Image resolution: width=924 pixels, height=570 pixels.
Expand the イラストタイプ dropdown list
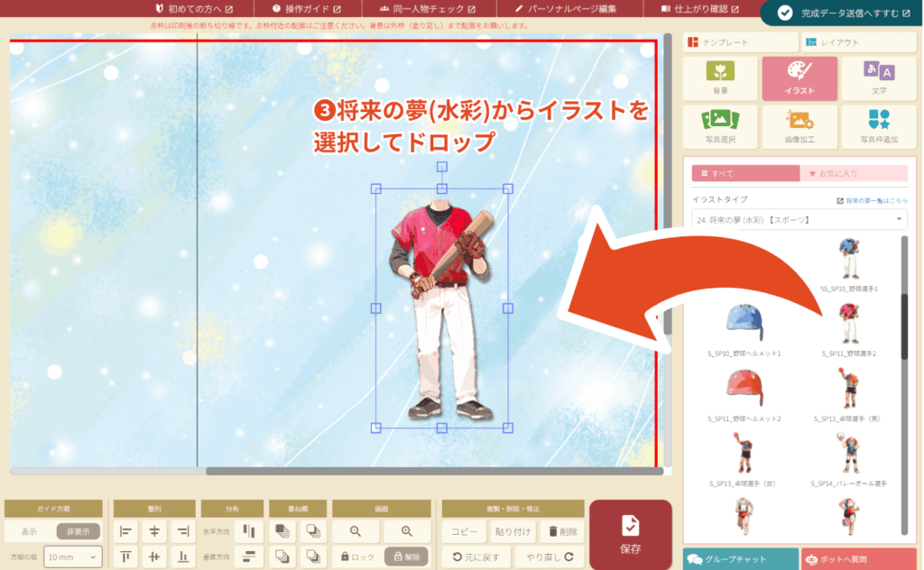point(799,219)
